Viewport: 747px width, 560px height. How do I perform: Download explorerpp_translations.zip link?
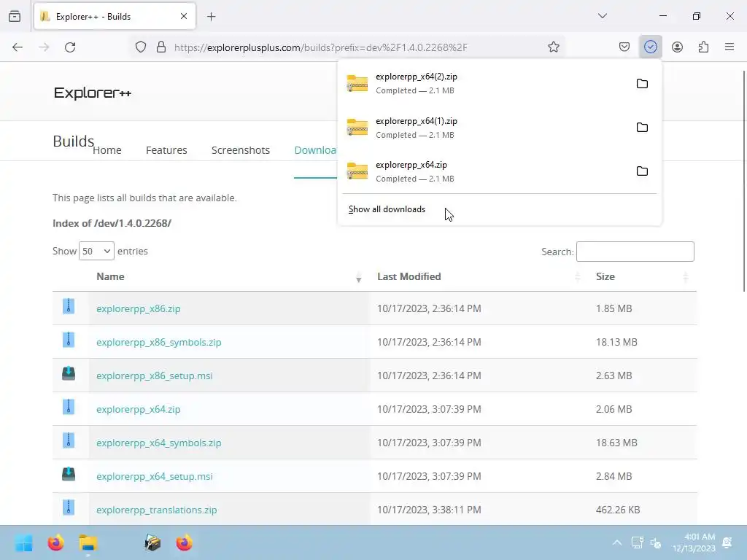(x=156, y=510)
